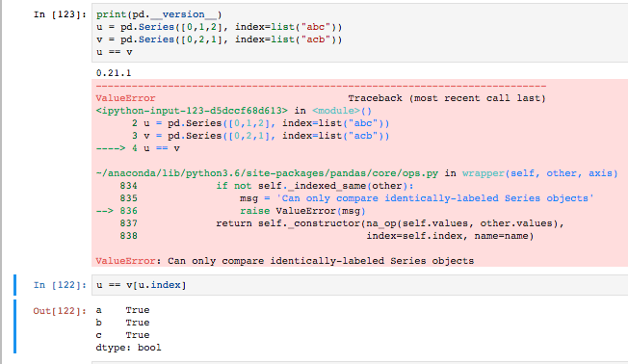Click the line defining series u with index "abc"

[x=219, y=27]
